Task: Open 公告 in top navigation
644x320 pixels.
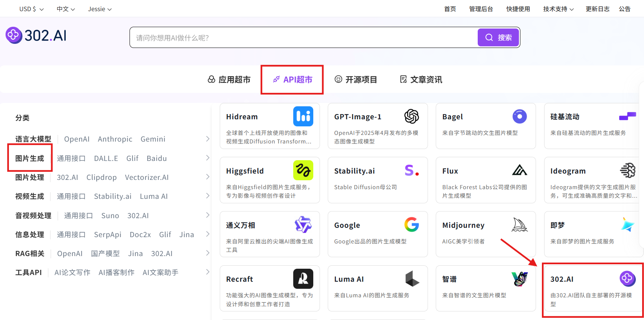Action: [625, 9]
